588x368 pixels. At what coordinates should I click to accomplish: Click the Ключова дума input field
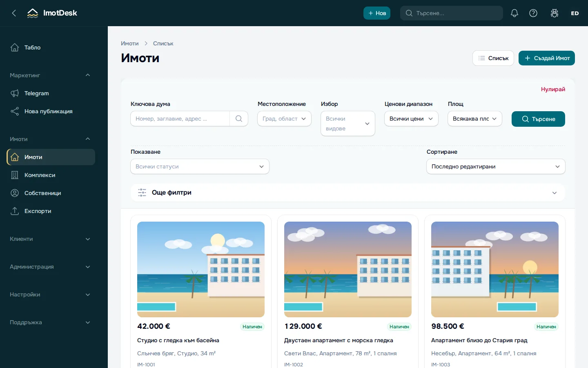180,119
